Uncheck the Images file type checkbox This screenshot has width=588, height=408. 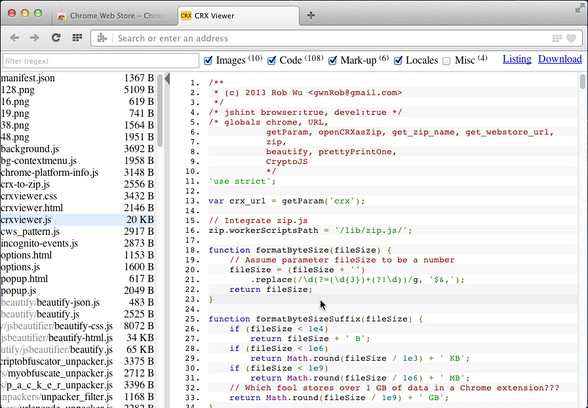point(208,60)
